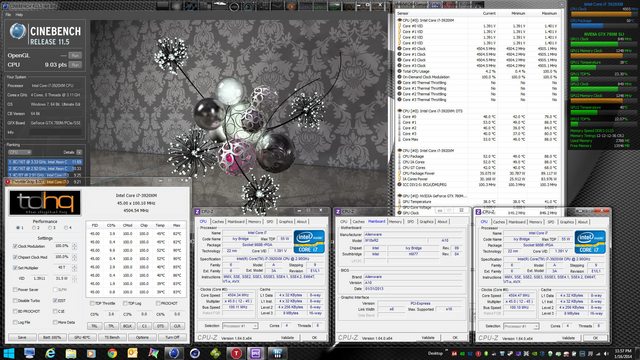Click the green GPU1 Clock bar in sidebar gadget
The width and height of the screenshot is (640, 360).
point(594,44)
